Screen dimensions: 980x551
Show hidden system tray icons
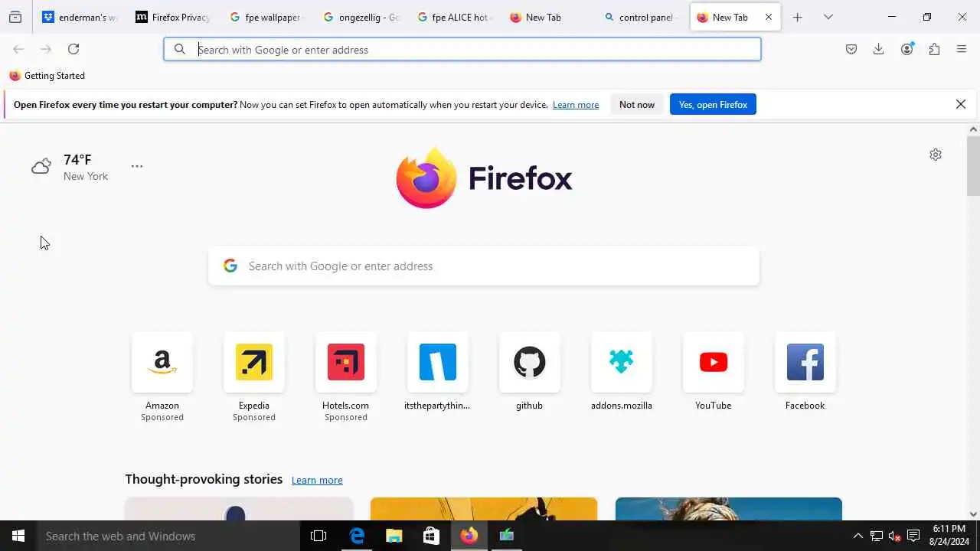857,536
